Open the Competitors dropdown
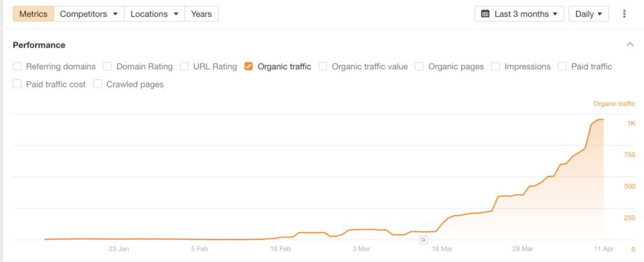This screenshot has height=262, width=644. point(89,14)
